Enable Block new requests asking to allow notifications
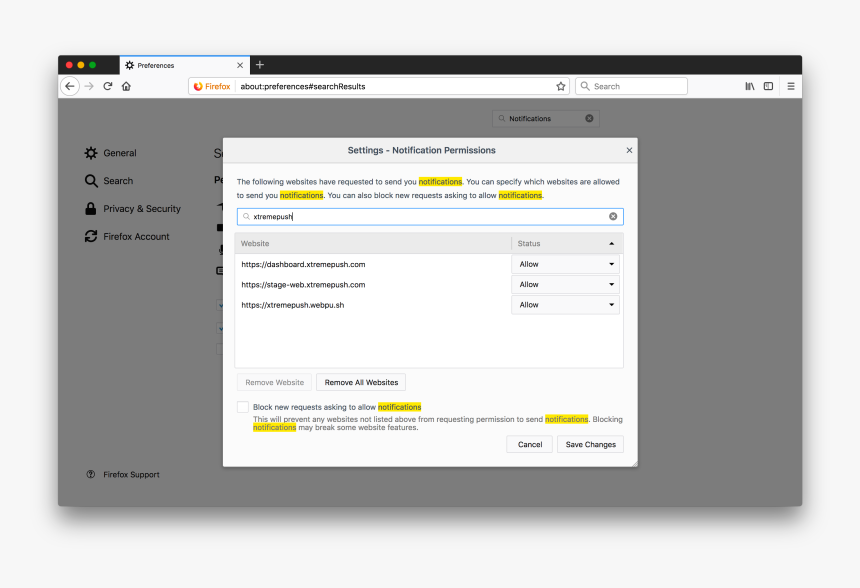The height and width of the screenshot is (588, 860). (x=242, y=407)
